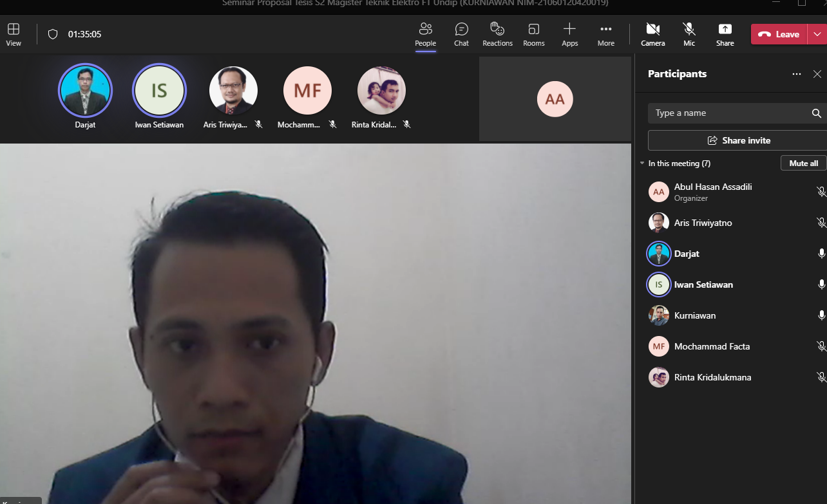Screen dimensions: 827x504
Task: Click the Share invite button
Action: click(x=738, y=140)
